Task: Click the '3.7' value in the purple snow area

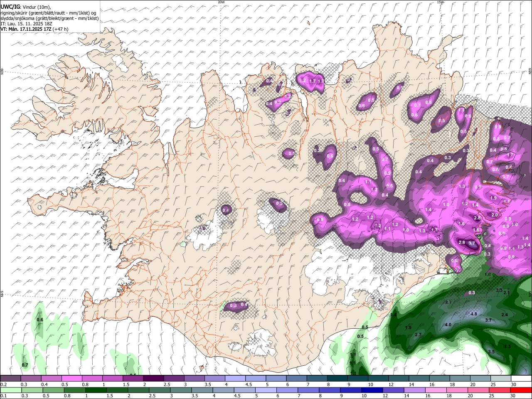Action: [472, 243]
